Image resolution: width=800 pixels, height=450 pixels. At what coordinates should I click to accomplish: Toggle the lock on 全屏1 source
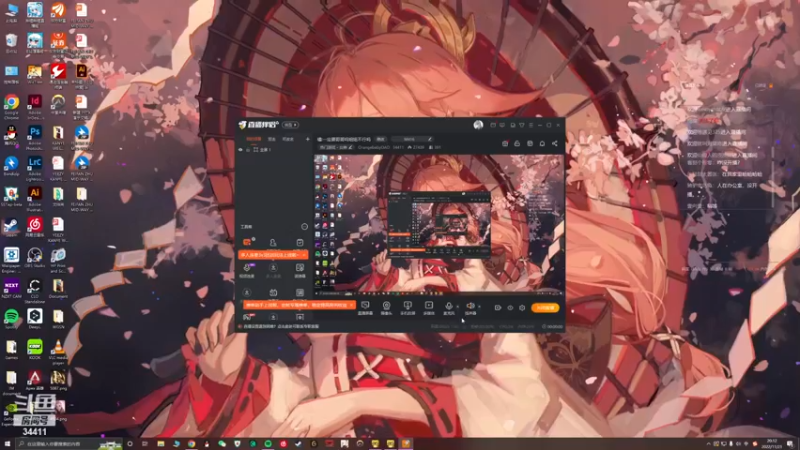248,150
